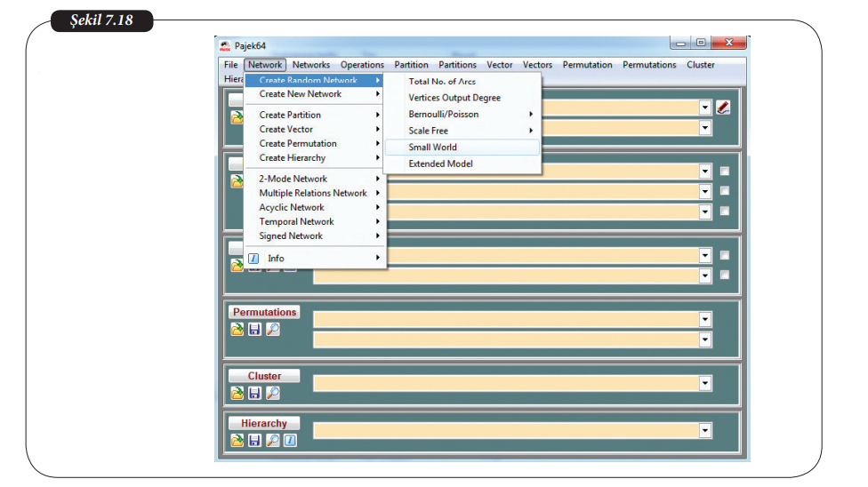Click the info icon in Hierarchy panel
868x487 pixels.
(x=290, y=440)
